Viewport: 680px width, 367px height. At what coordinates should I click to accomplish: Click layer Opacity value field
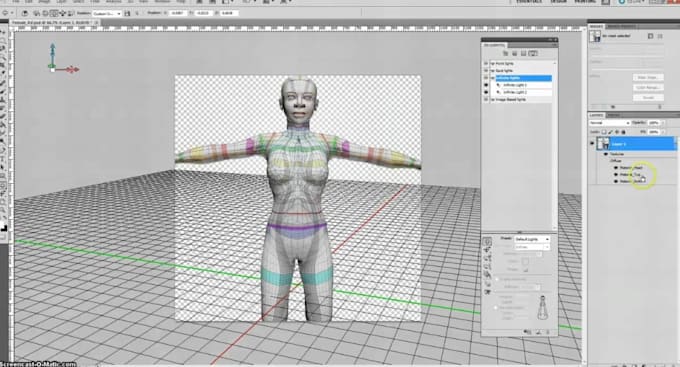pyautogui.click(x=655, y=123)
